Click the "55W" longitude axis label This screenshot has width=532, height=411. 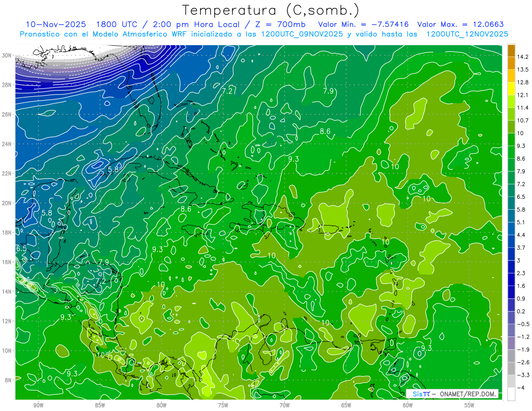469,406
